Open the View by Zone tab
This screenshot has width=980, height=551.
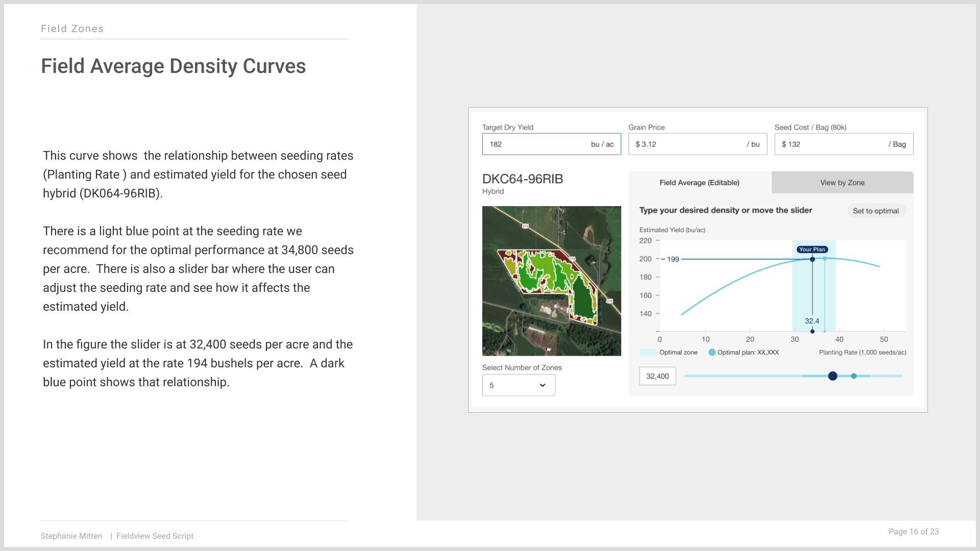842,183
